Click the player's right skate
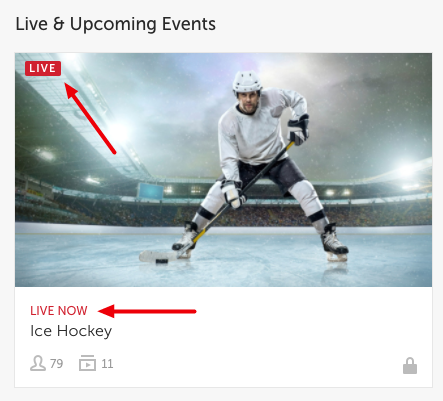Screen dimensions: 443x401 point(333,242)
